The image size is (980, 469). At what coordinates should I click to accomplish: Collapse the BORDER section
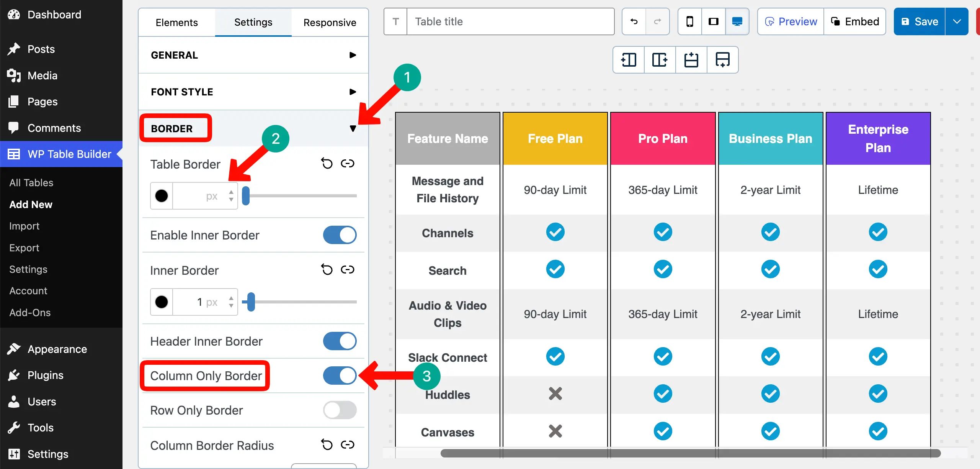[x=353, y=128]
